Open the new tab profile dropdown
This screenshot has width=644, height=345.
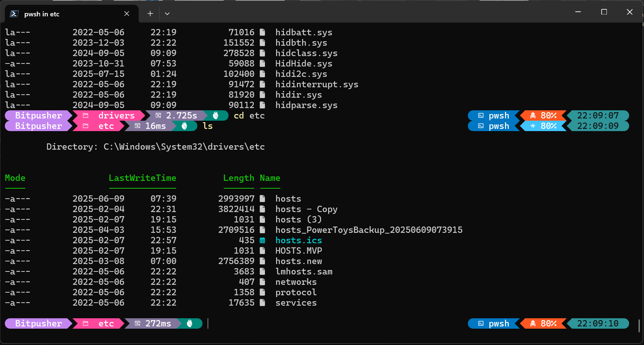point(167,14)
